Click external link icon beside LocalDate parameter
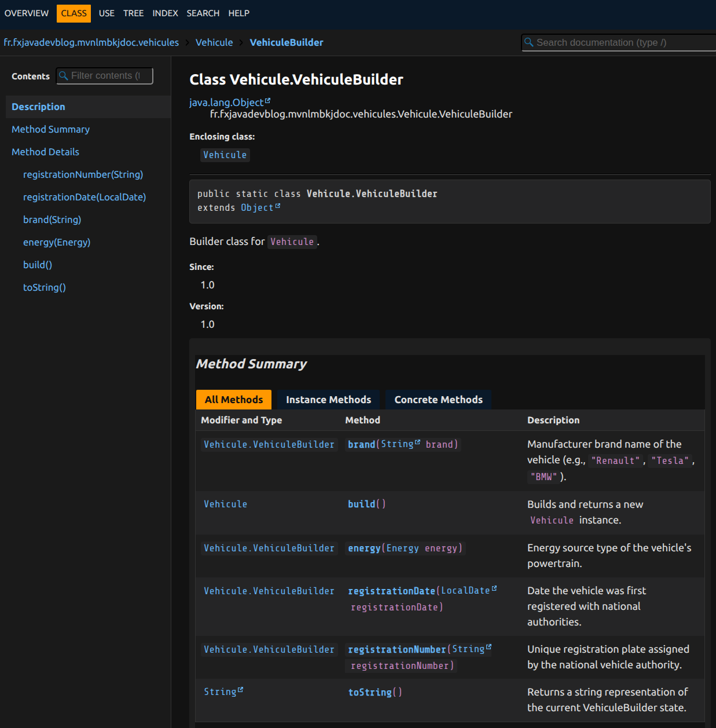Screen dimensions: 716x728 (x=494, y=589)
